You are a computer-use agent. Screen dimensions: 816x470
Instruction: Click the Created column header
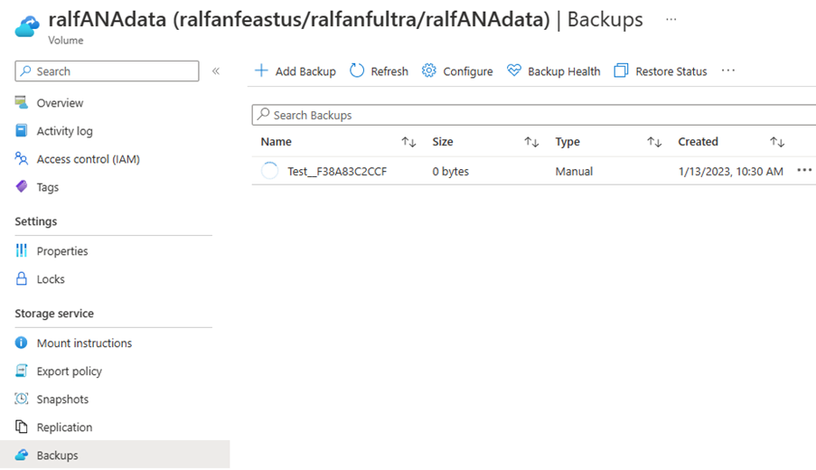coord(698,142)
